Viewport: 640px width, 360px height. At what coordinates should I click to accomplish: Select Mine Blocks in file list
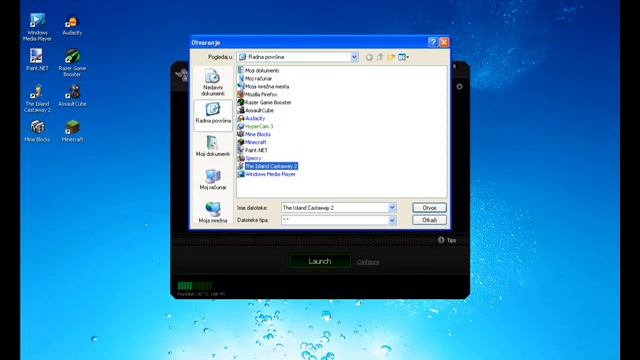click(x=254, y=134)
